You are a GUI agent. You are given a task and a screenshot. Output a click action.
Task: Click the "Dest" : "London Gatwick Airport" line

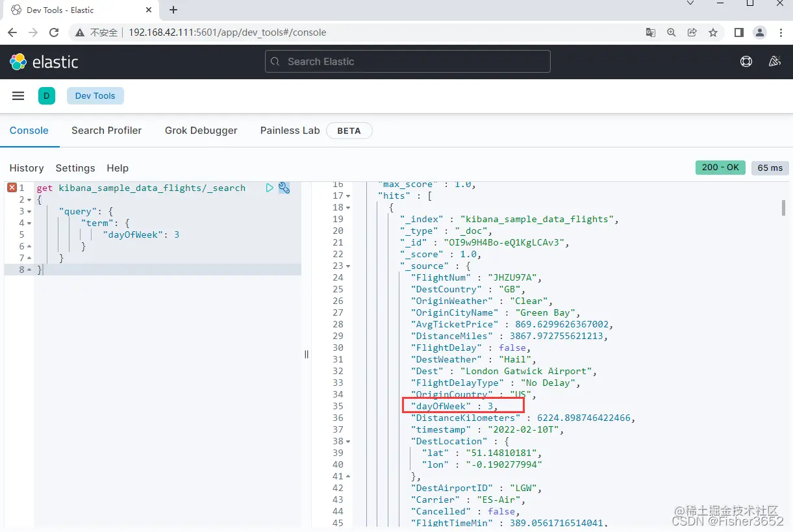[504, 371]
